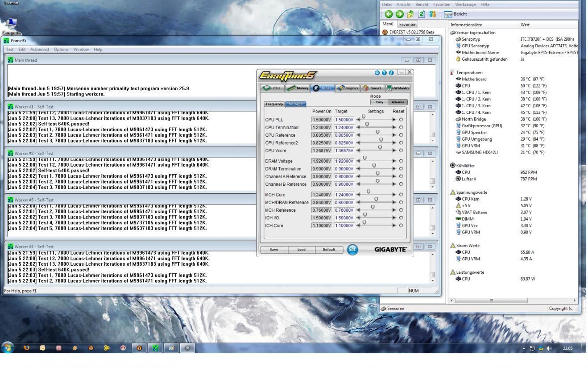Click the taskbar clock showing 22:05
This screenshot has height=368, width=588.
click(x=567, y=347)
